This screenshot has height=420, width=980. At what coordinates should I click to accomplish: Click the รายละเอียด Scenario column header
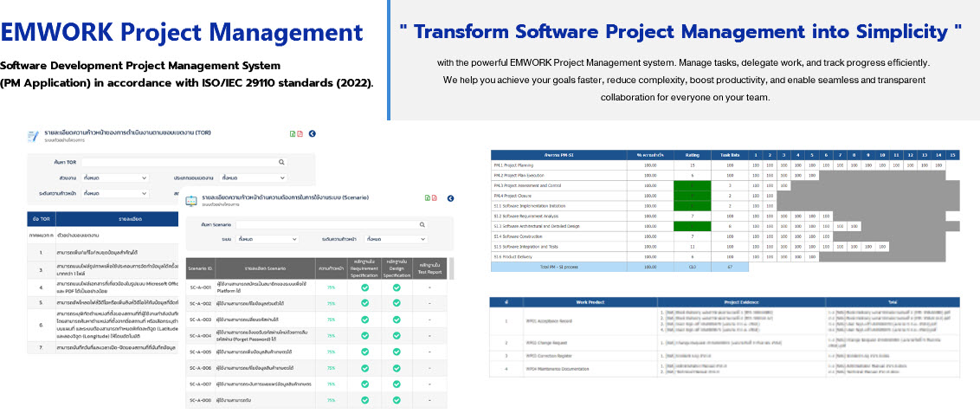[x=267, y=268]
